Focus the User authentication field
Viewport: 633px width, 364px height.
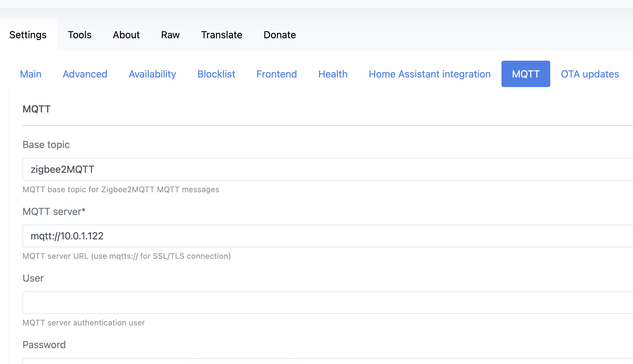pos(198,302)
